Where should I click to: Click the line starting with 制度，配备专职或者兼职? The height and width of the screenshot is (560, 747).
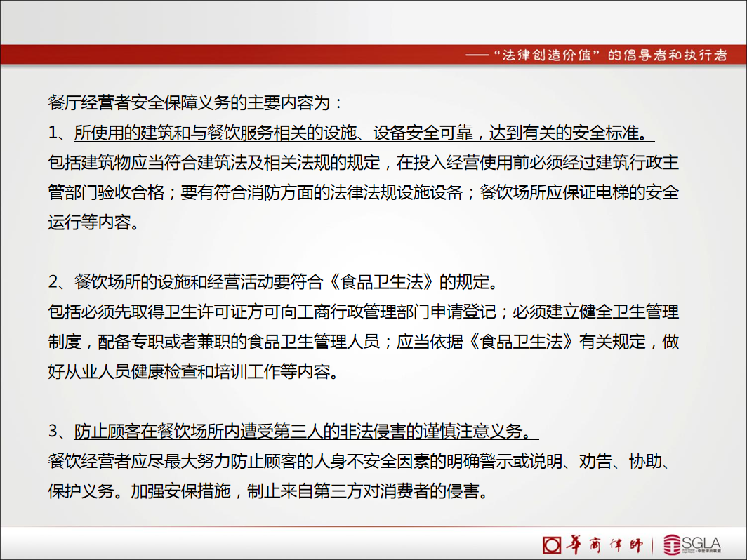click(364, 342)
